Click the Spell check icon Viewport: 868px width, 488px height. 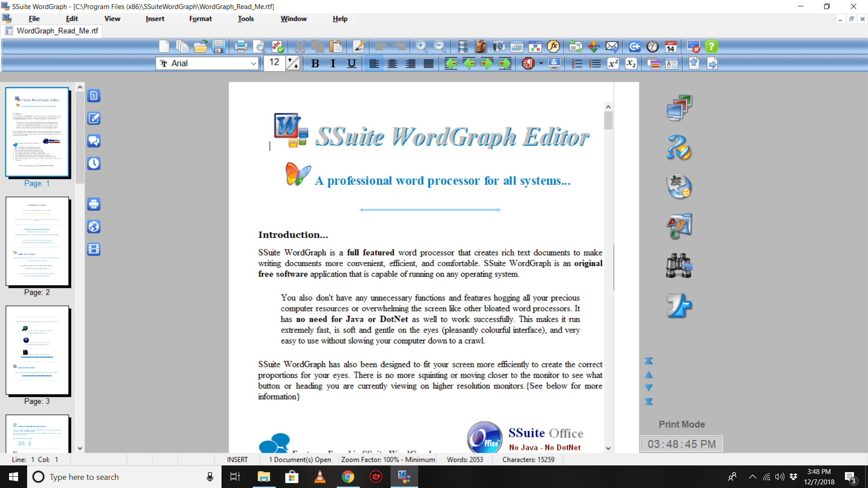pyautogui.click(x=277, y=47)
